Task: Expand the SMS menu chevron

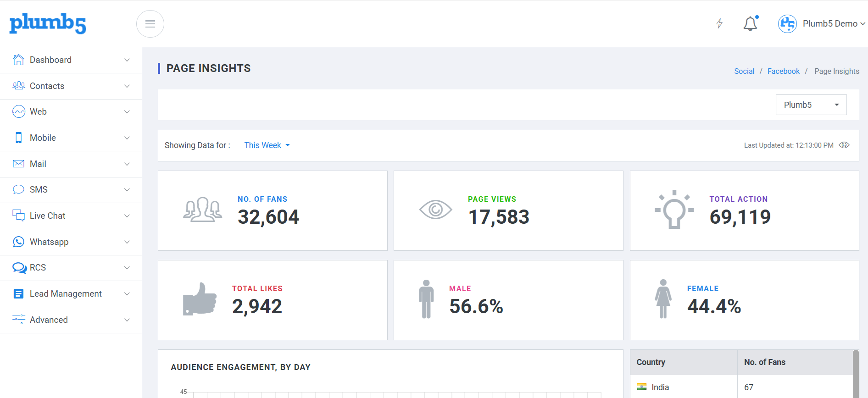Action: (x=127, y=190)
